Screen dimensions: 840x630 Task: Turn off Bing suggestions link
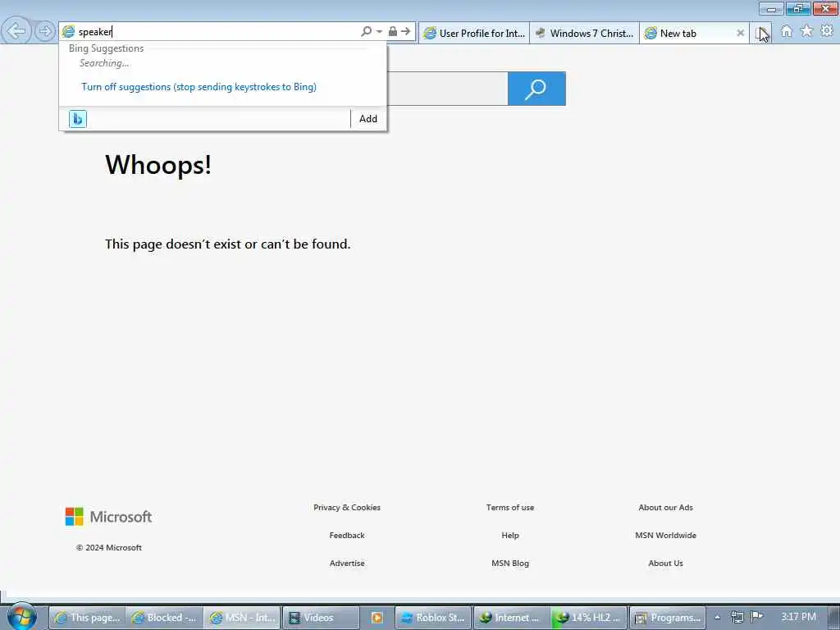point(199,87)
